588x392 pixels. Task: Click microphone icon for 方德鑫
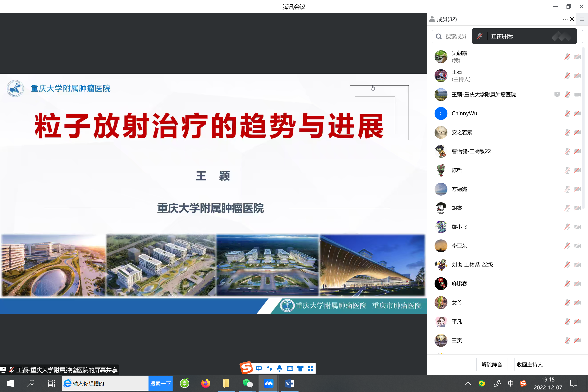tap(567, 189)
